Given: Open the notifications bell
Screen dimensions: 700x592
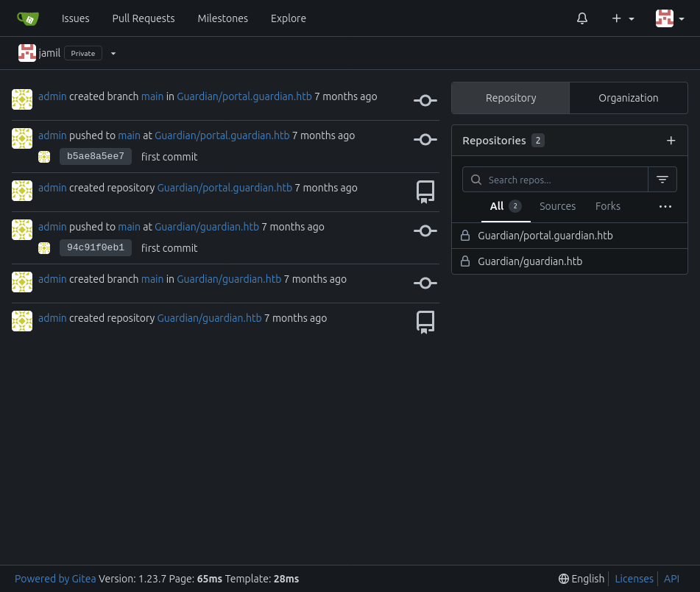Looking at the screenshot, I should pyautogui.click(x=582, y=18).
